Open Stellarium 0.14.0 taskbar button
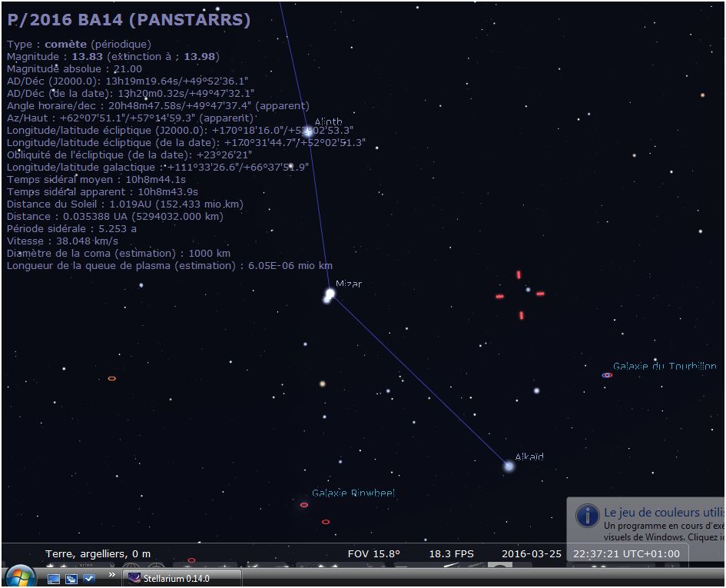 [181, 578]
